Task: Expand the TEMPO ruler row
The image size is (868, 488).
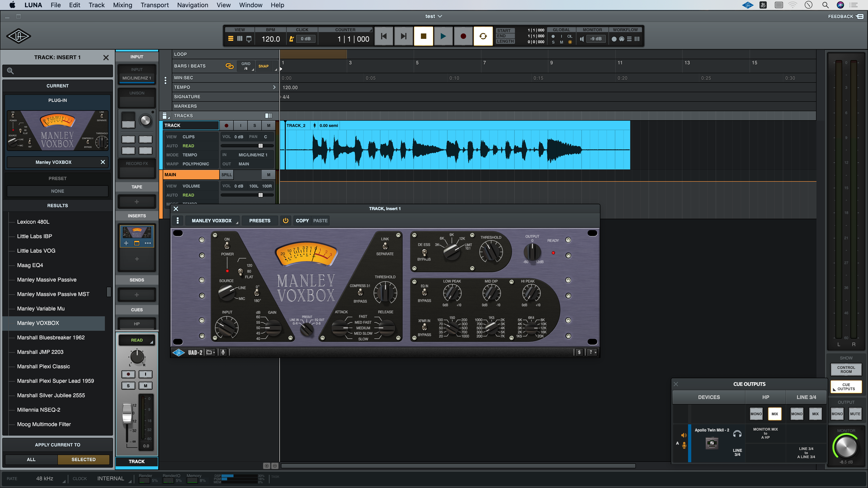Action: coord(274,87)
